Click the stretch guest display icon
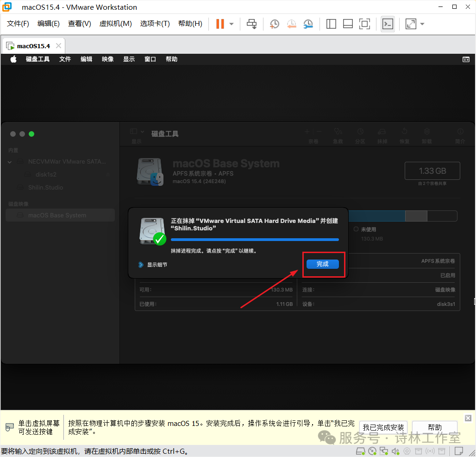This screenshot has width=476, height=457. coord(411,24)
